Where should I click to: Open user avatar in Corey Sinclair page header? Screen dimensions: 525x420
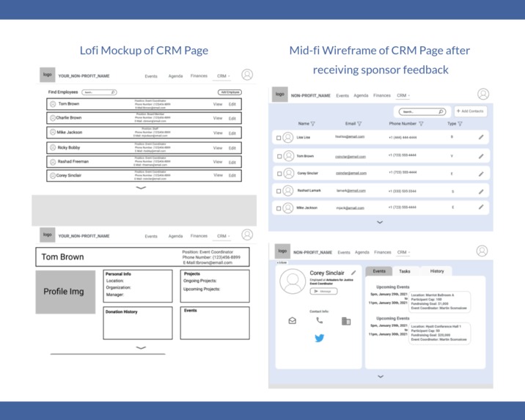pos(482,251)
